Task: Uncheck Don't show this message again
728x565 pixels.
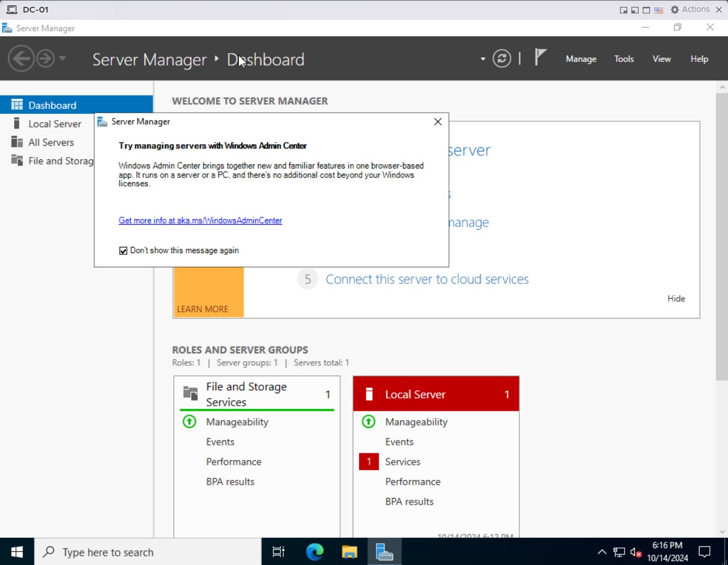Action: coord(123,251)
